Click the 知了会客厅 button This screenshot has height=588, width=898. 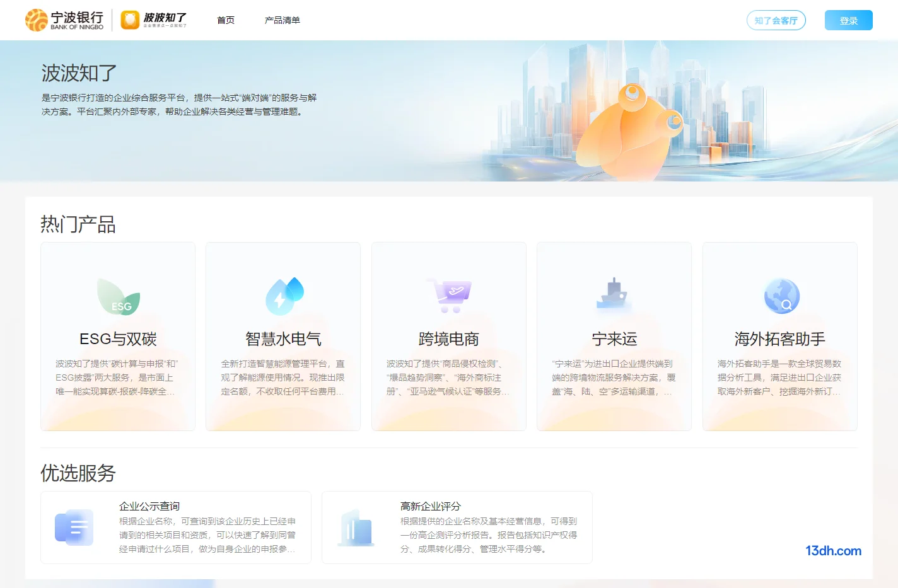click(776, 20)
